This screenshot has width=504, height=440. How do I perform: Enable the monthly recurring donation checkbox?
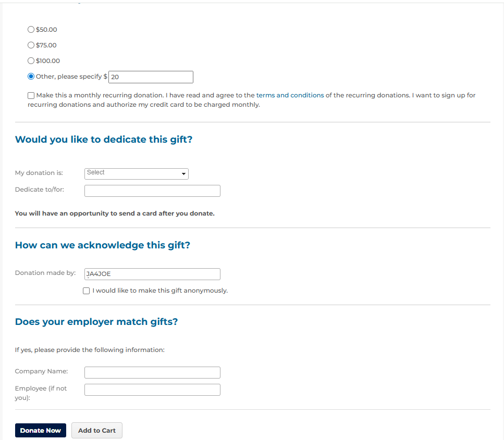click(32, 96)
